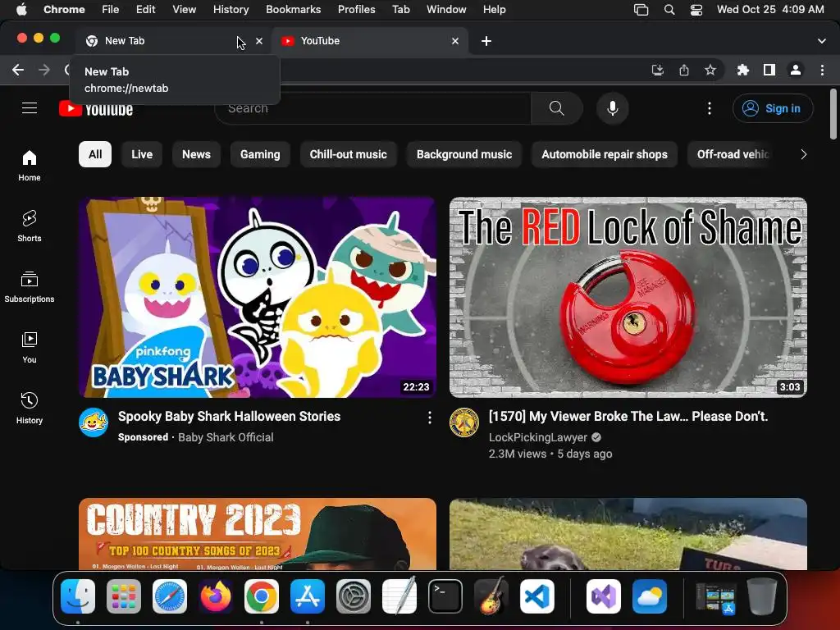The height and width of the screenshot is (630, 840).
Task: Open the dog on grass video thumbnail
Action: tap(628, 534)
